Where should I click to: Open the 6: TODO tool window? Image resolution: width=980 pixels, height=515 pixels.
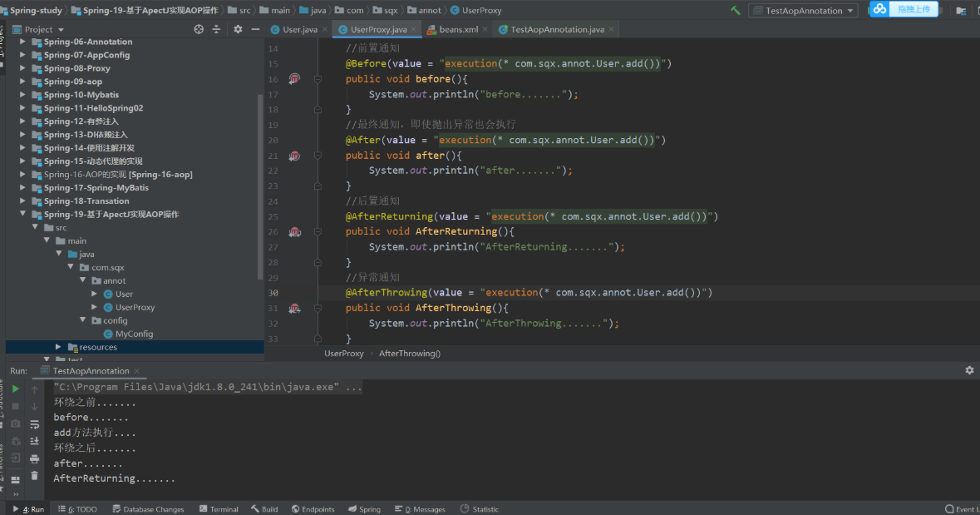(77, 508)
